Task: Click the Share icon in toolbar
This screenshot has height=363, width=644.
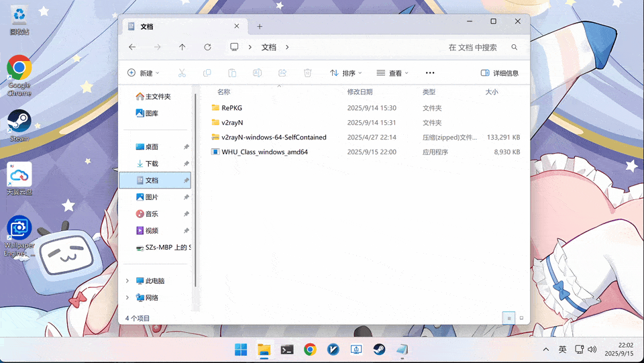Action: pyautogui.click(x=282, y=73)
